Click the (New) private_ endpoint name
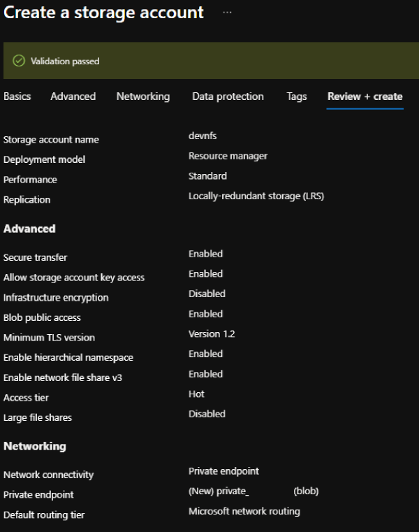The height and width of the screenshot is (532, 419). (219, 491)
